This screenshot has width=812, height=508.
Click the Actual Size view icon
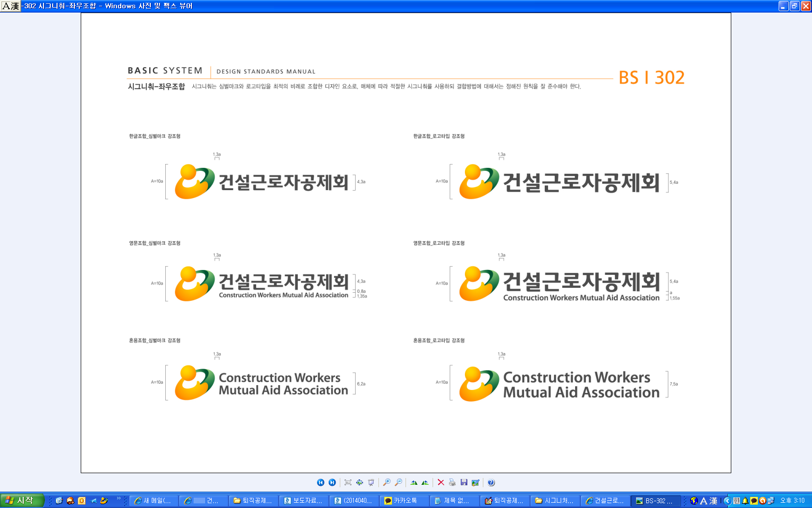[x=360, y=482]
